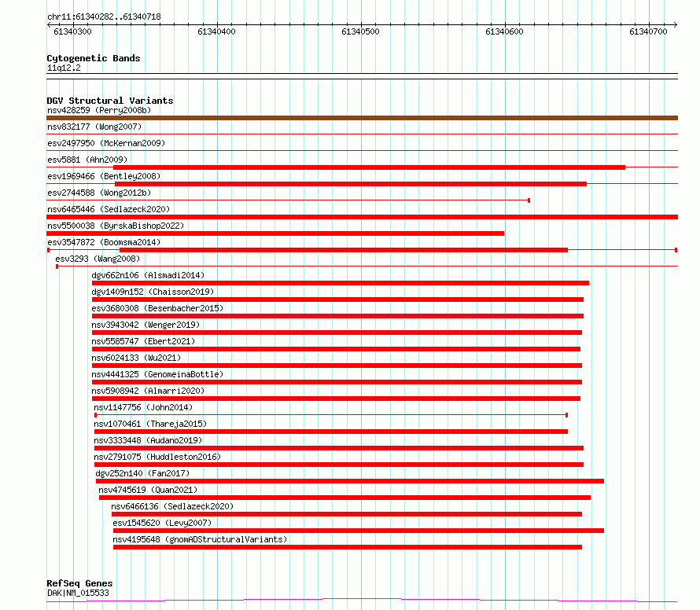This screenshot has height=610, width=700.
Task: Click the red bar under esv1545620 (Levy2007)
Action: coord(359,531)
